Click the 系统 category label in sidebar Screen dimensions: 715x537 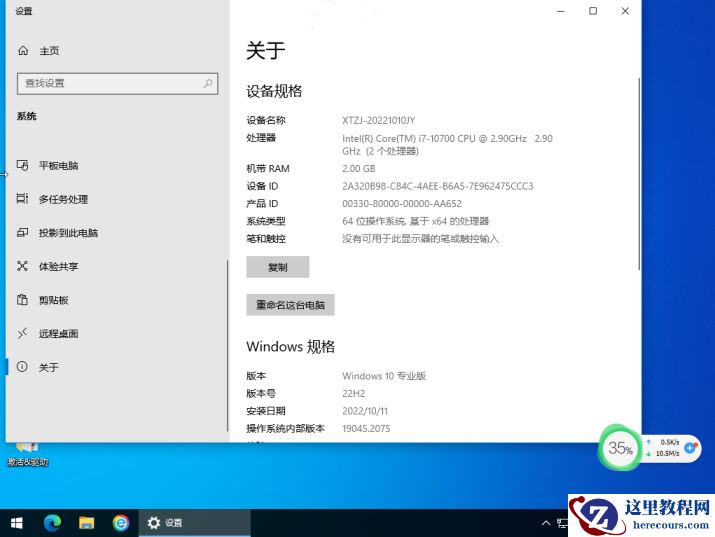[x=26, y=116]
